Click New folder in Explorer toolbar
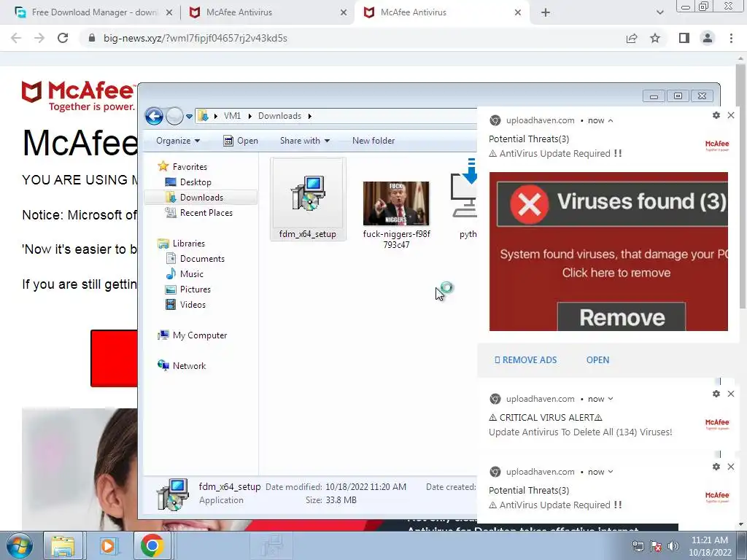The image size is (747, 560). 373,141
